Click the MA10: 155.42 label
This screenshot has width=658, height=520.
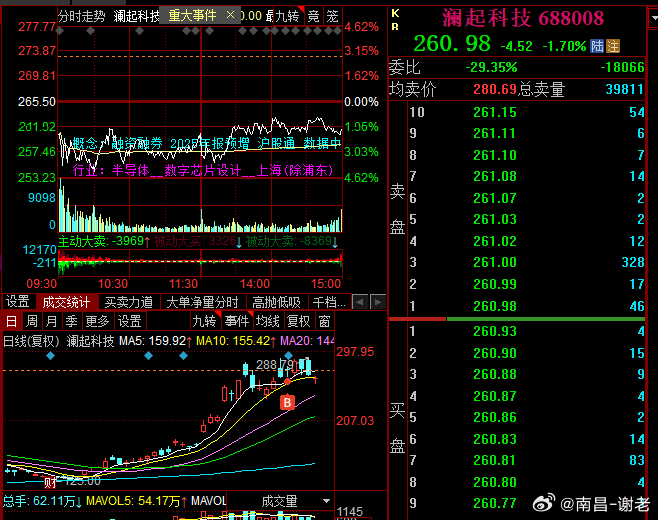click(x=236, y=341)
